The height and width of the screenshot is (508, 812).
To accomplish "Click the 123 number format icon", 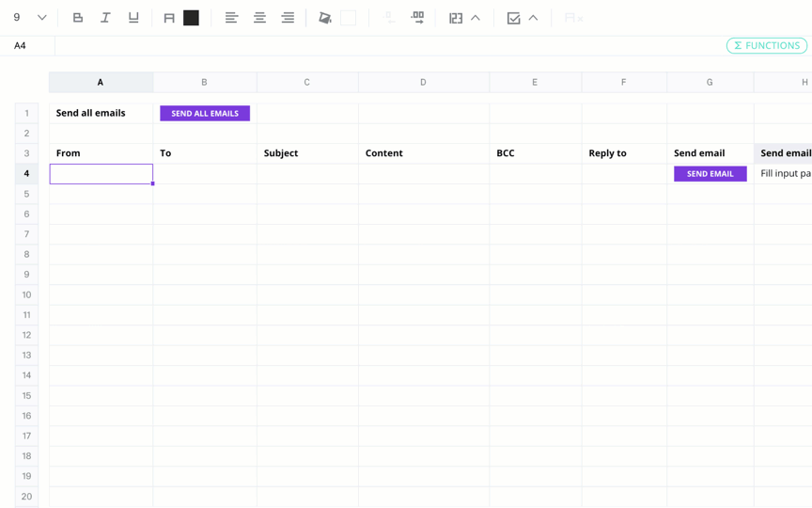I will tap(456, 19).
